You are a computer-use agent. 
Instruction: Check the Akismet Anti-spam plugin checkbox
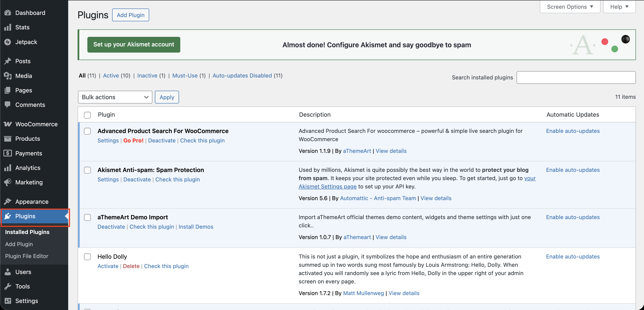[x=87, y=170]
